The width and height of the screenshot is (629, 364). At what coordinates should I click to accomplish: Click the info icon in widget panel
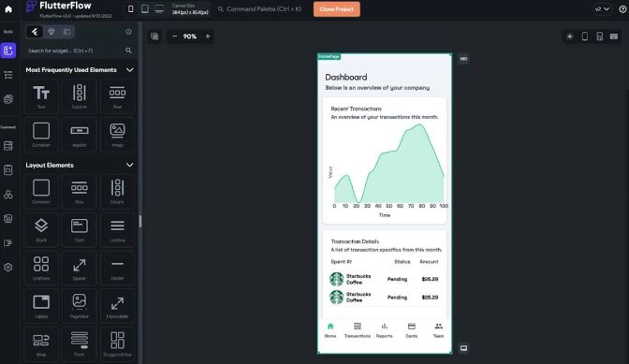[129, 32]
